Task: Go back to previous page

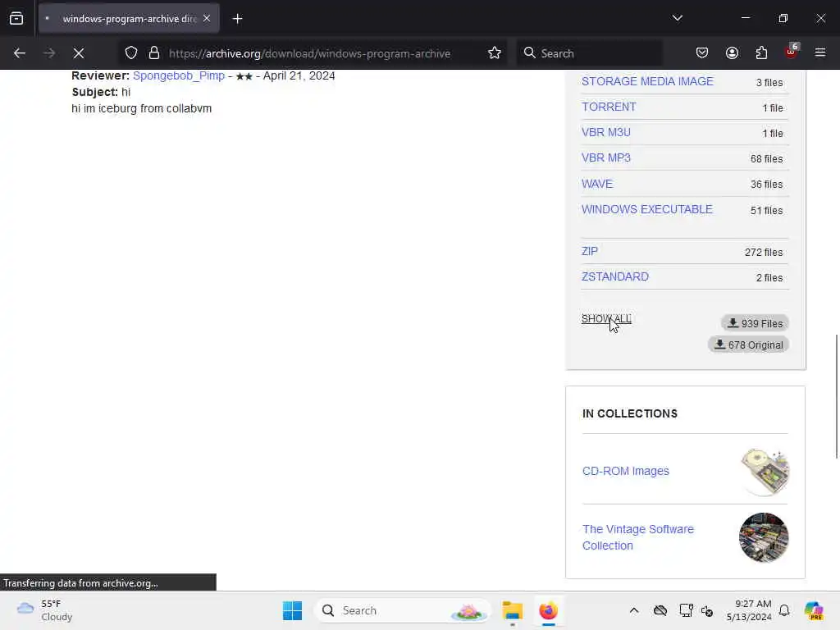Action: coord(20,53)
